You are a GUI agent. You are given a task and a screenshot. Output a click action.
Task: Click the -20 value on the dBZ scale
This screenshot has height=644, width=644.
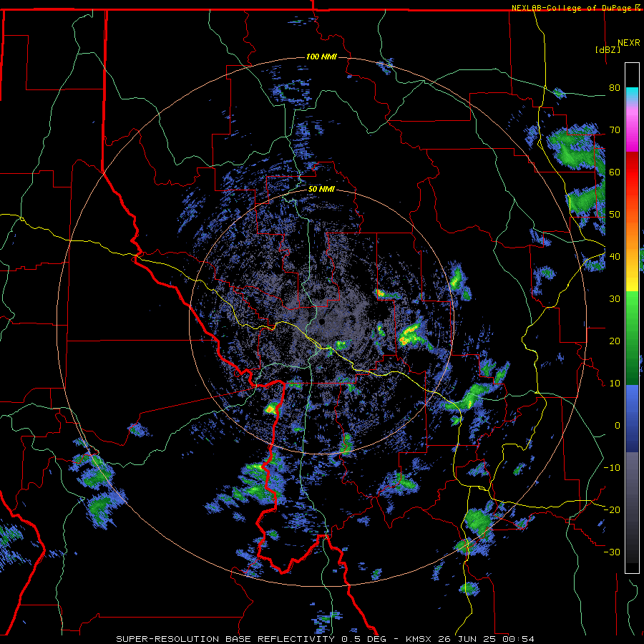[612, 509]
